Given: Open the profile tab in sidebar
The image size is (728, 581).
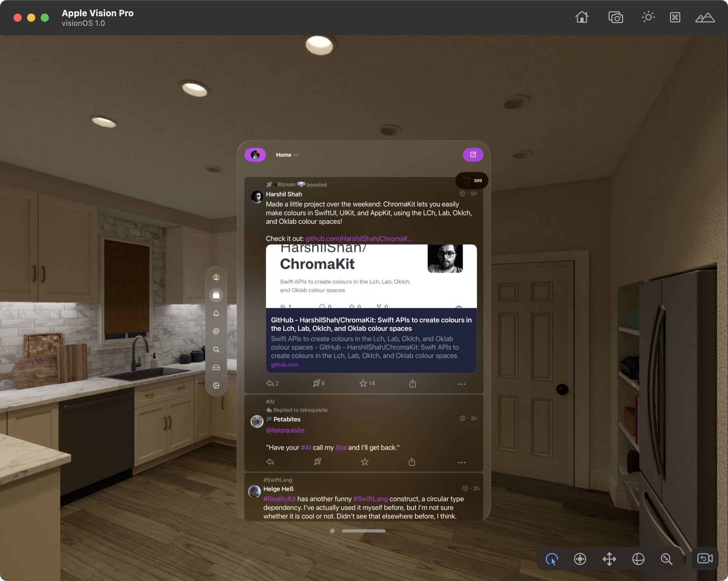Looking at the screenshot, I should click(216, 277).
